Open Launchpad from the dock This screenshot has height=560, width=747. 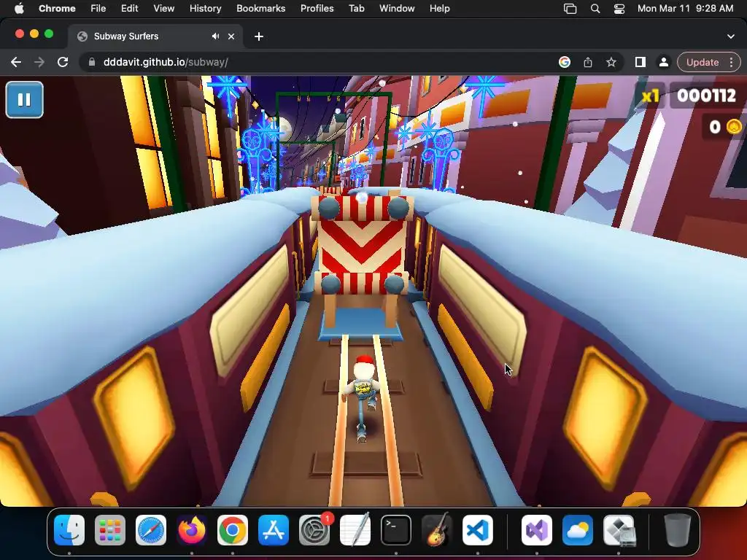[110, 530]
